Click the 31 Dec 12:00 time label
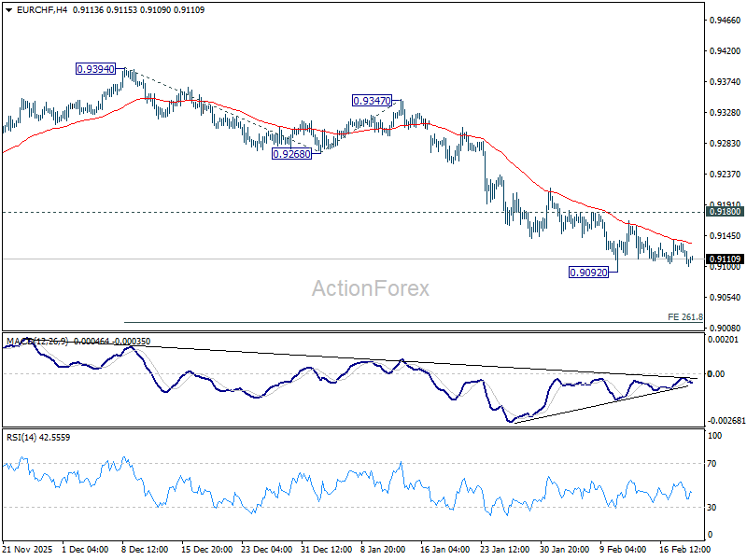Screen dimensions: 747x560 click(x=326, y=549)
